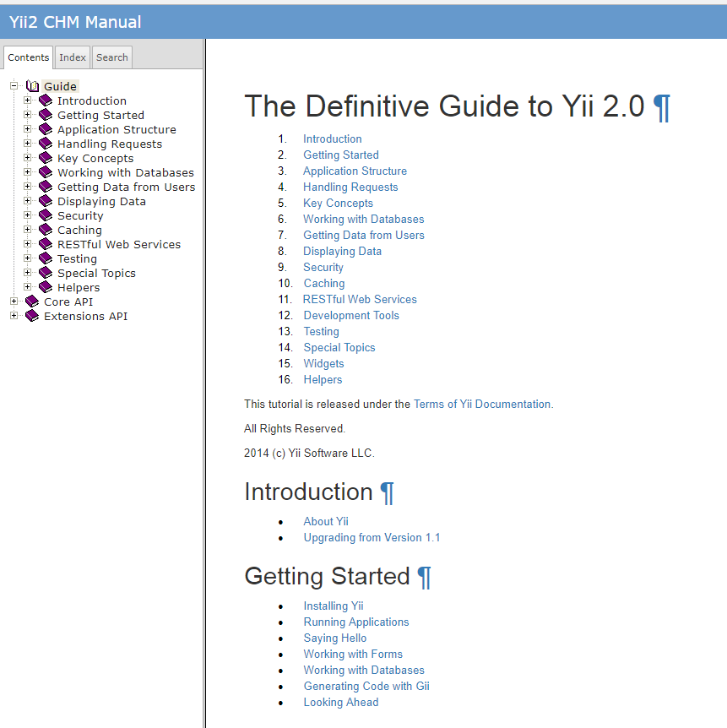Select Guide in the contents tree
The width and height of the screenshot is (727, 728).
click(60, 86)
